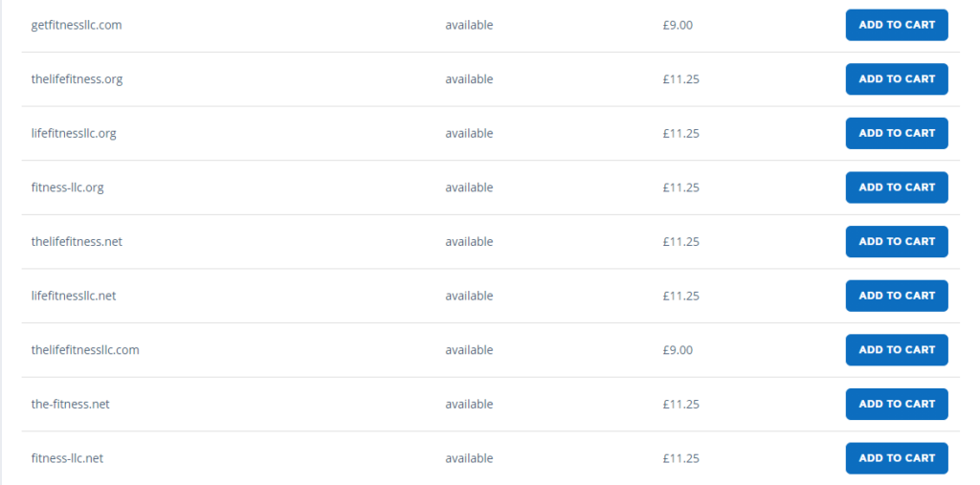This screenshot has height=485, width=980.
Task: Select the thelifefitness.org domain text
Action: [77, 79]
